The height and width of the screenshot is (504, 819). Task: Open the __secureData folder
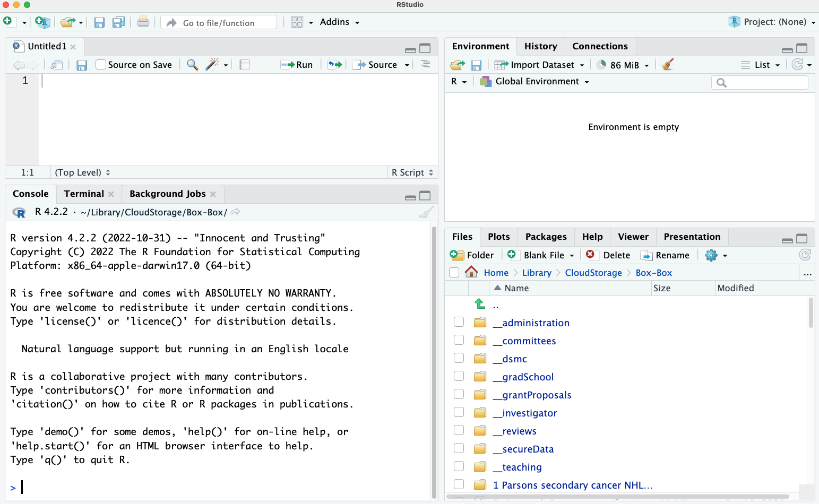(523, 449)
